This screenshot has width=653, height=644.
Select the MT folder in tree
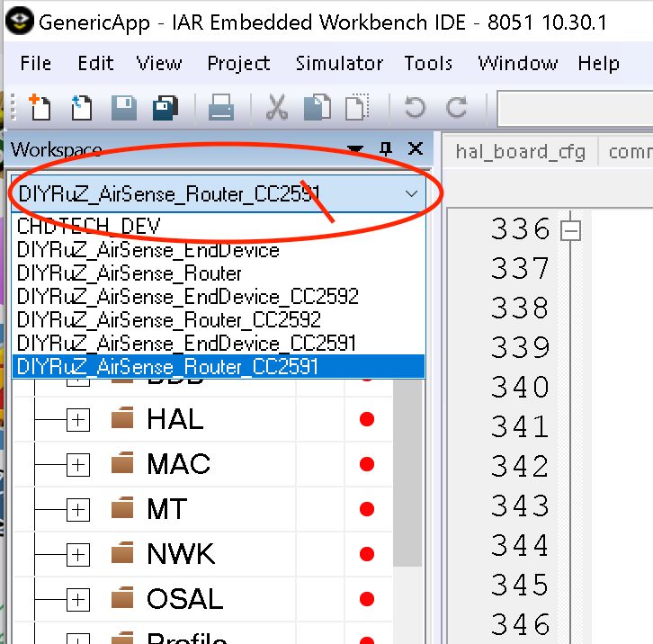click(x=167, y=509)
